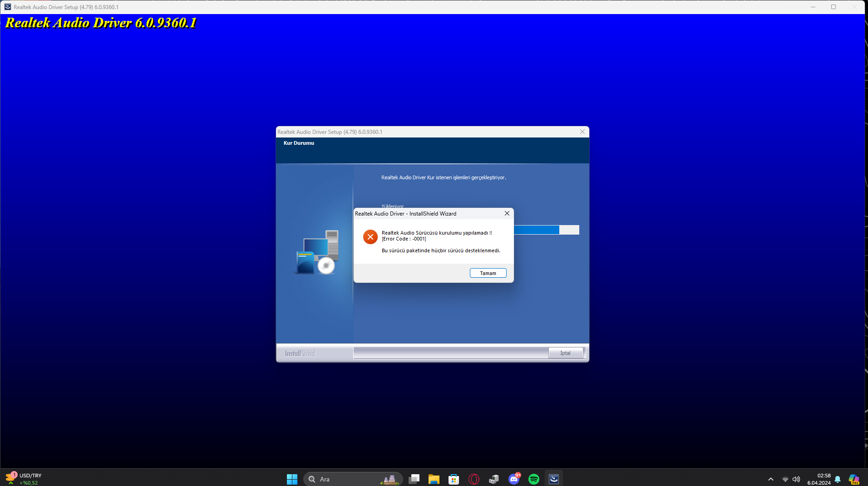Click the Tamam button in the error dialog
Image resolution: width=868 pixels, height=486 pixels.
pos(488,273)
